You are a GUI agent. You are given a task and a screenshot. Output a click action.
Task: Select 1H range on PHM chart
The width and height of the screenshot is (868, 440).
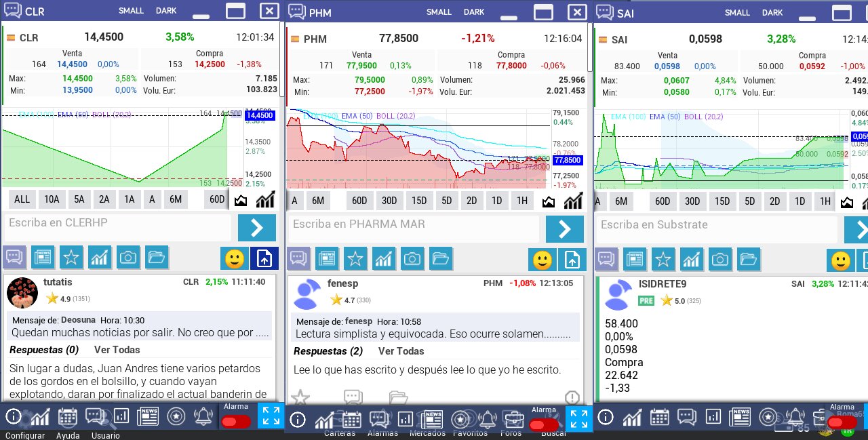(521, 201)
